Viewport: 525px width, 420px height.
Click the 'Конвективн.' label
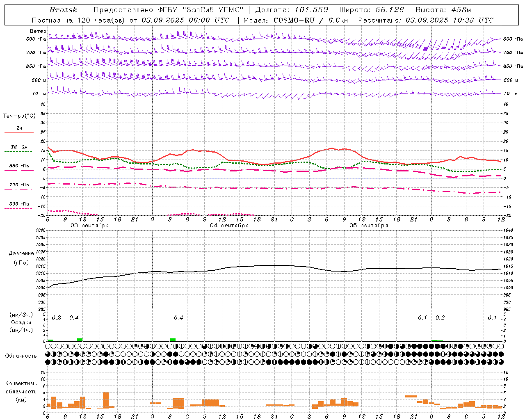[x=21, y=383]
